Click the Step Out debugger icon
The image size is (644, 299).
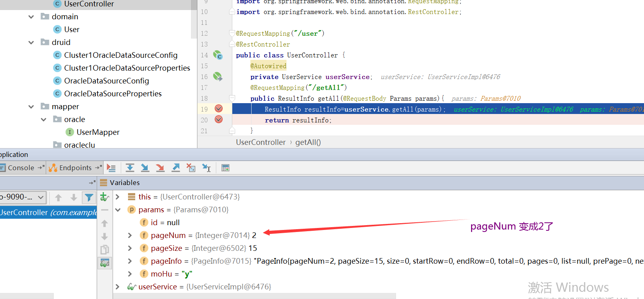pyautogui.click(x=176, y=168)
